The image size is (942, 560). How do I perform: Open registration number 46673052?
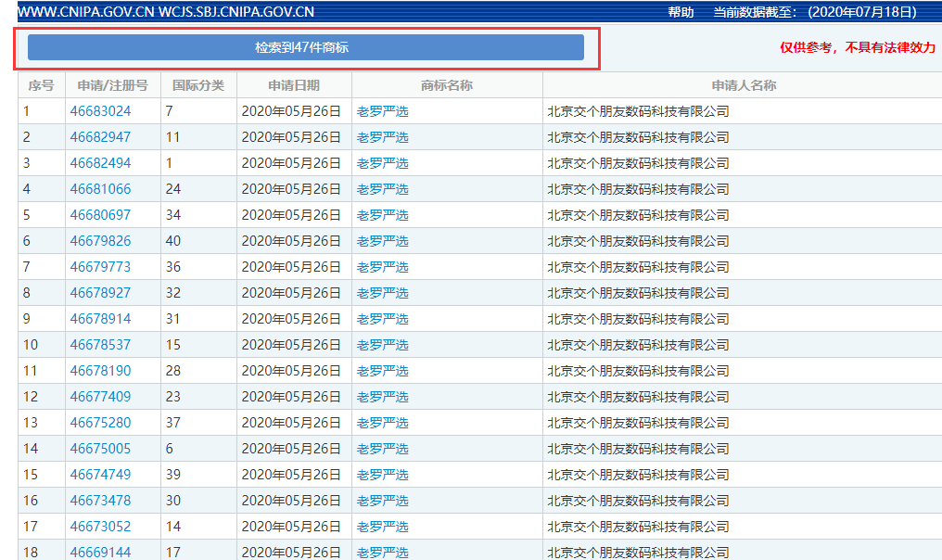pos(100,527)
